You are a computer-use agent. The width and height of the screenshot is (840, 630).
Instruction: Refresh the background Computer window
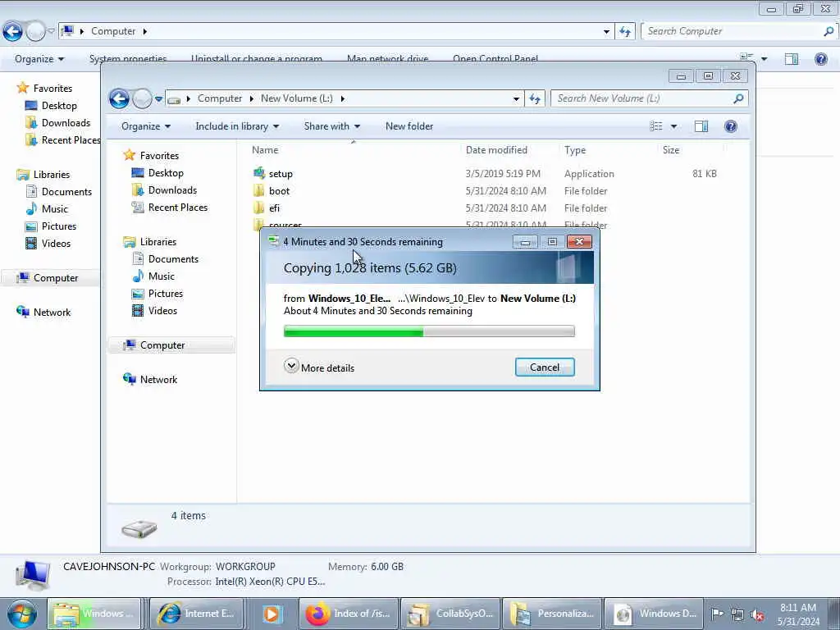pos(624,32)
